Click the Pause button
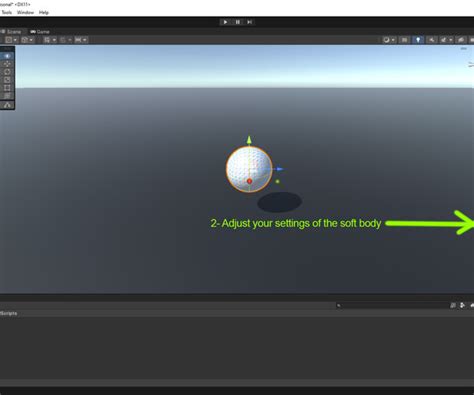474x395 pixels. tap(237, 22)
